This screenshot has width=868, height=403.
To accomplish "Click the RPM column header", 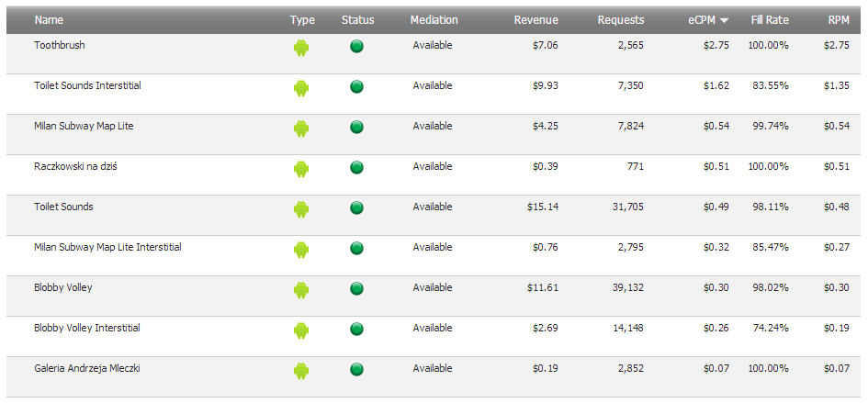I will click(x=838, y=20).
